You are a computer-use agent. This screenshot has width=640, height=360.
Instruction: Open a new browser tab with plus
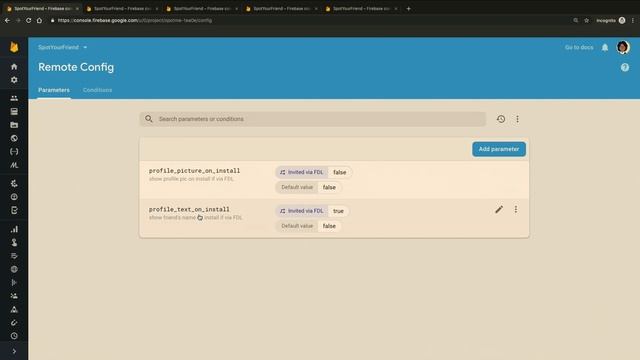pos(408,8)
